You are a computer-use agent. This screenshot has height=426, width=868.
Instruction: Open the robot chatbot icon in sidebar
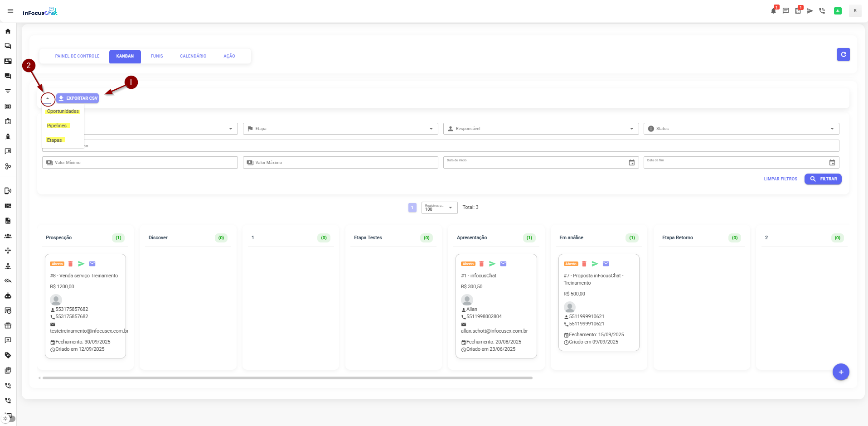(x=8, y=295)
